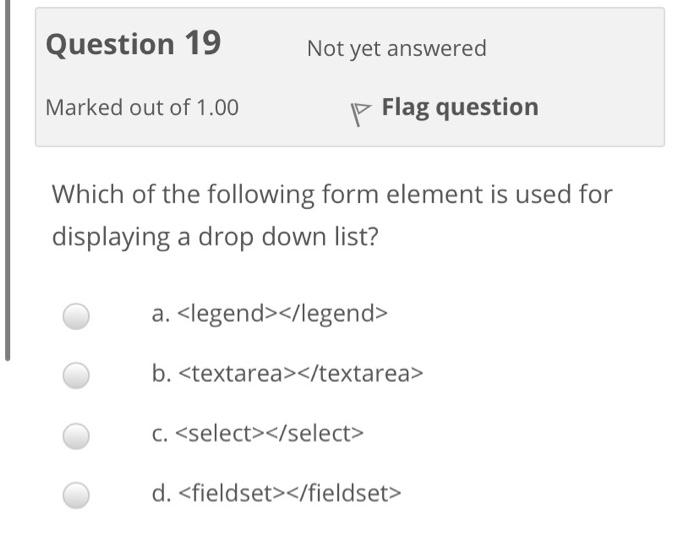Select radio button for option a
Screen dimensions: 700x556
click(x=77, y=316)
